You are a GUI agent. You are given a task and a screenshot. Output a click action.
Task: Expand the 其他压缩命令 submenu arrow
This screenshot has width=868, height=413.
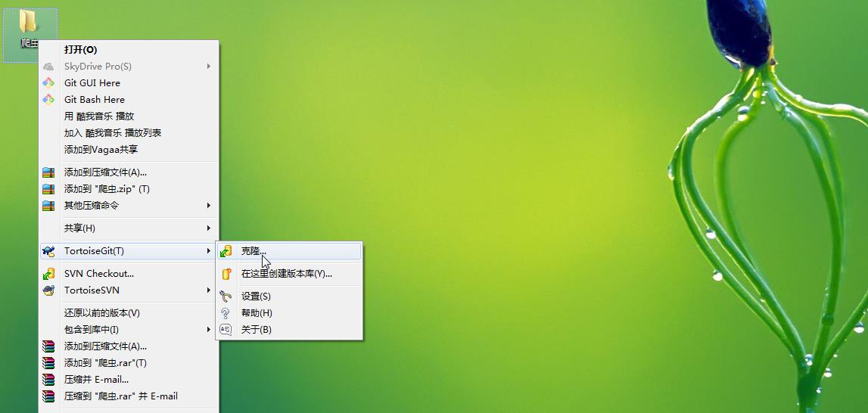coord(209,206)
